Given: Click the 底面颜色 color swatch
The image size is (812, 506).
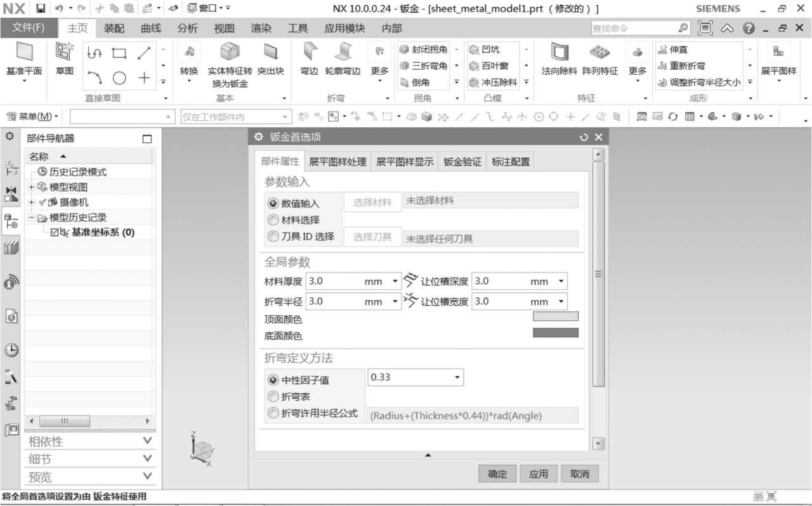Looking at the screenshot, I should pyautogui.click(x=556, y=332).
